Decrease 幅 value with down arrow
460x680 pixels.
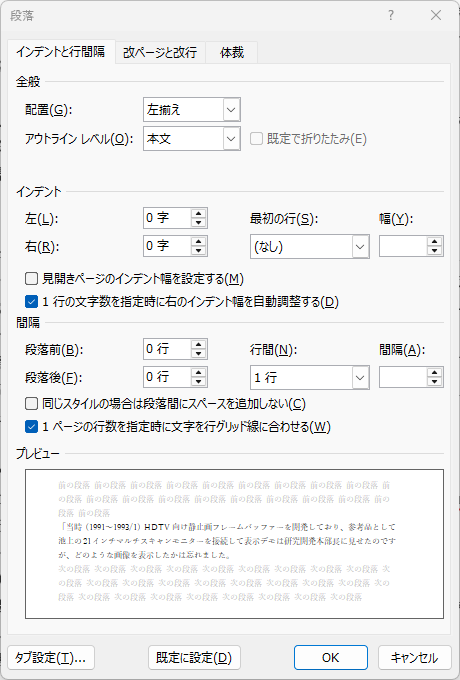434,252
